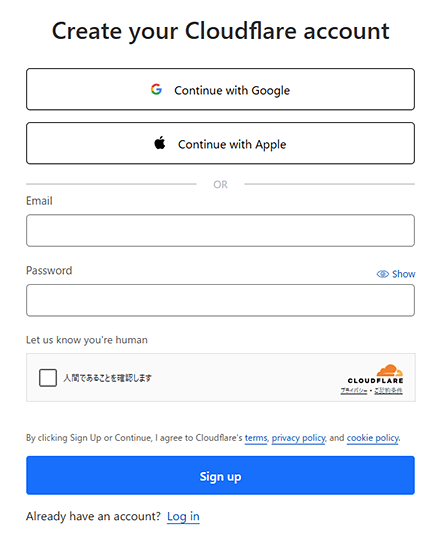Toggle password visibility with the Show text
This screenshot has height=542, width=438.
tap(404, 274)
